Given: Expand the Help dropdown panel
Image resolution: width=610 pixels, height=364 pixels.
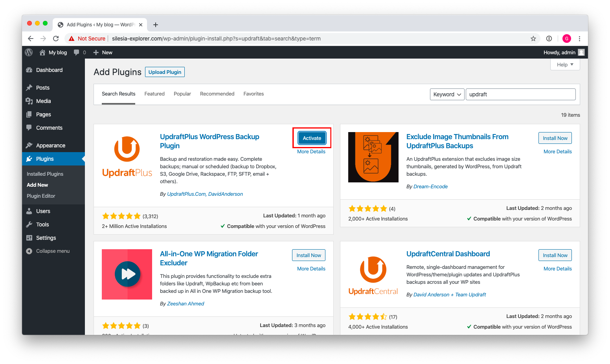Looking at the screenshot, I should [565, 64].
